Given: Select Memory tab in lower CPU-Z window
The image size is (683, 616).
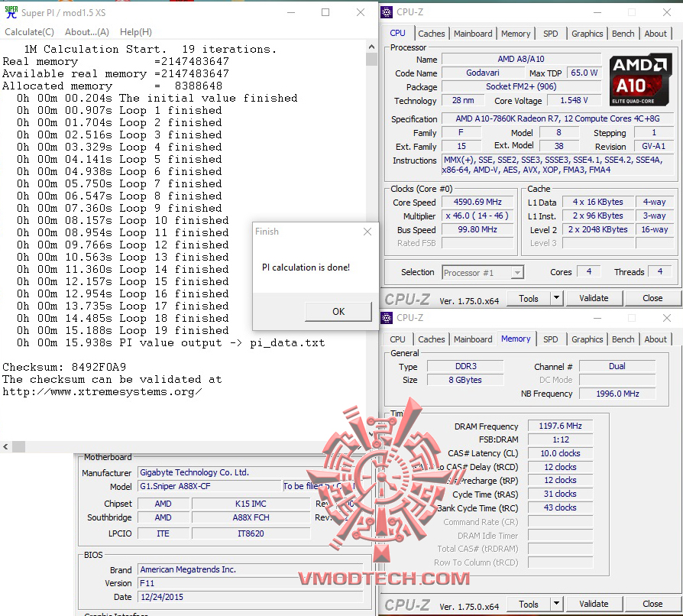Looking at the screenshot, I should coord(516,339).
